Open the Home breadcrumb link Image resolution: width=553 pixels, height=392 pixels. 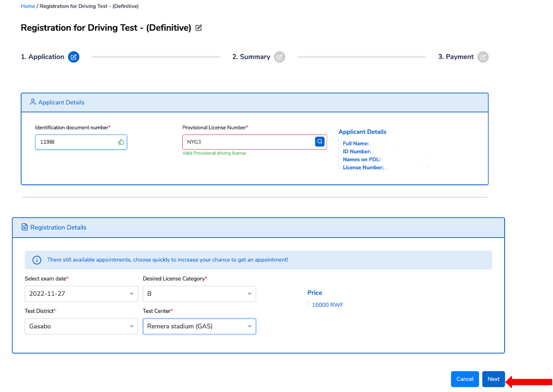(x=28, y=6)
